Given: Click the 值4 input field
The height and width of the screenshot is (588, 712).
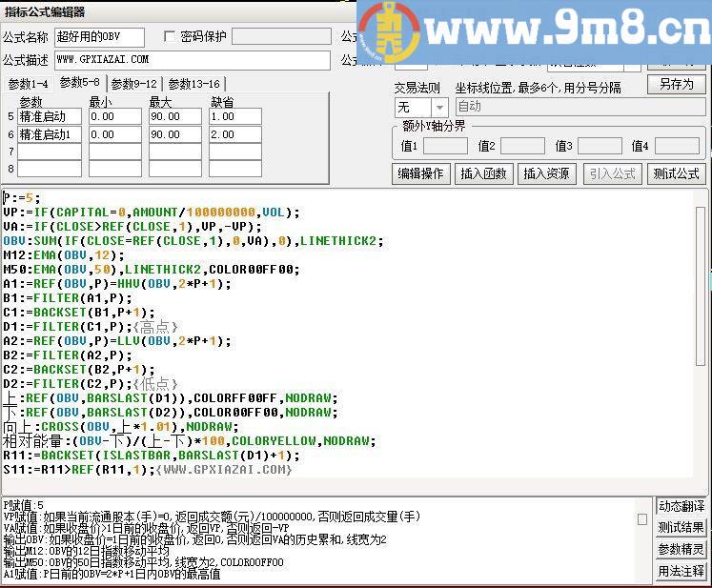Looking at the screenshot, I should pos(677,146).
